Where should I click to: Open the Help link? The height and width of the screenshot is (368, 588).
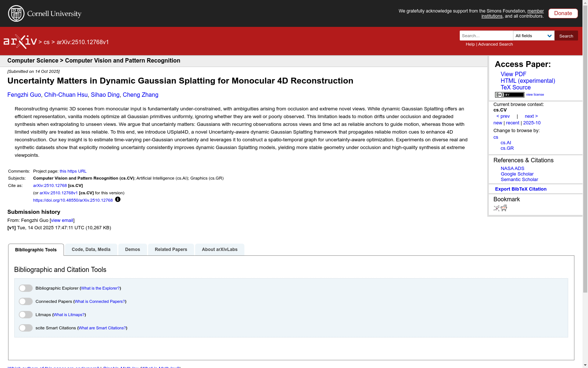click(x=470, y=44)
